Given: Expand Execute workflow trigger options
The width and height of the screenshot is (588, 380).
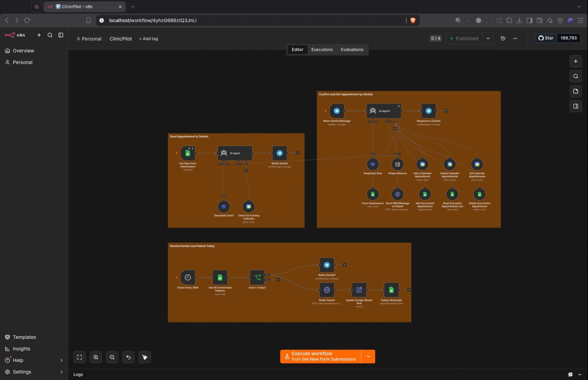Looking at the screenshot, I should tap(368, 357).
